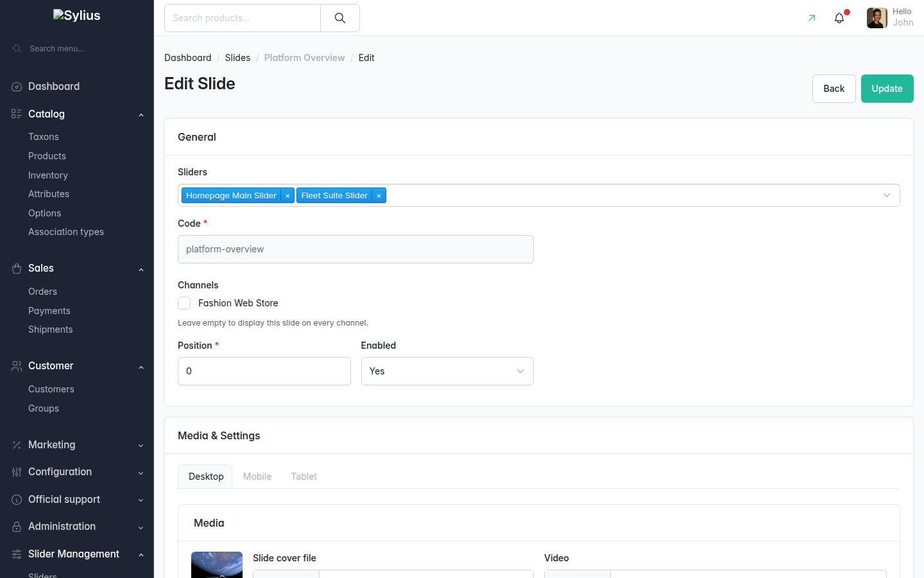Click the Configuration sliders icon
The height and width of the screenshot is (578, 924).
[17, 472]
